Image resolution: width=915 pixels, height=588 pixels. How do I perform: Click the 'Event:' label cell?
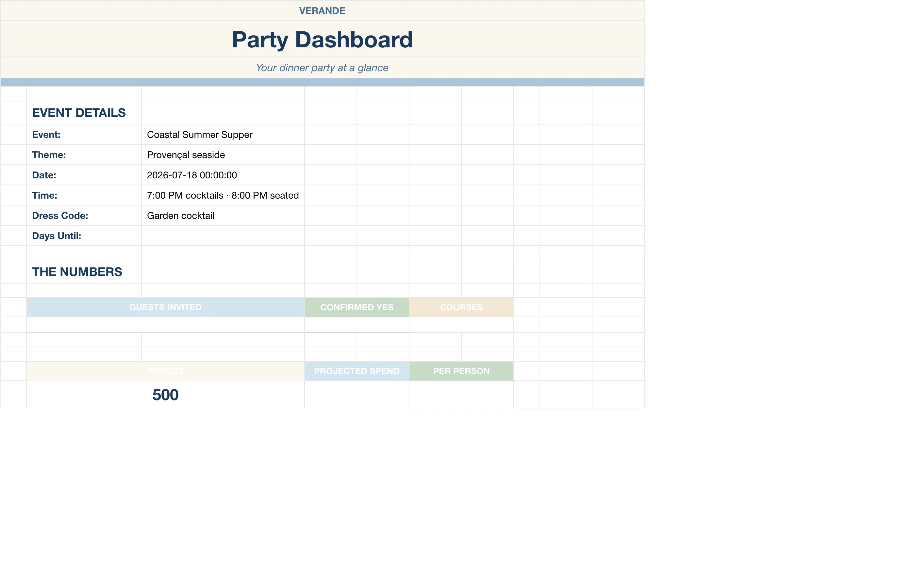point(84,134)
